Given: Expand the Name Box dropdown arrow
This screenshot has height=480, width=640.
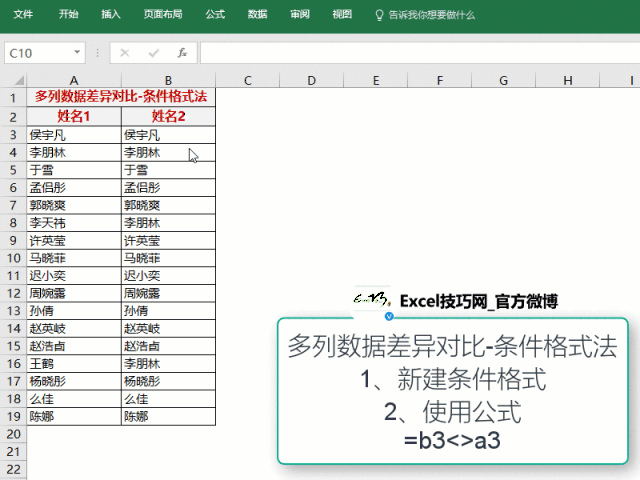Looking at the screenshot, I should [x=77, y=52].
